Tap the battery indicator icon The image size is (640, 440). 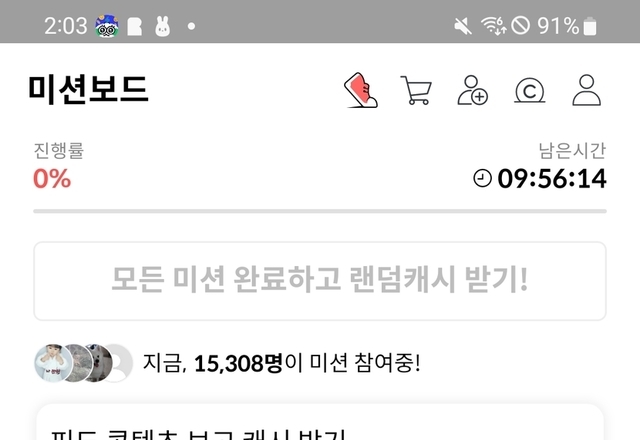pos(590,26)
